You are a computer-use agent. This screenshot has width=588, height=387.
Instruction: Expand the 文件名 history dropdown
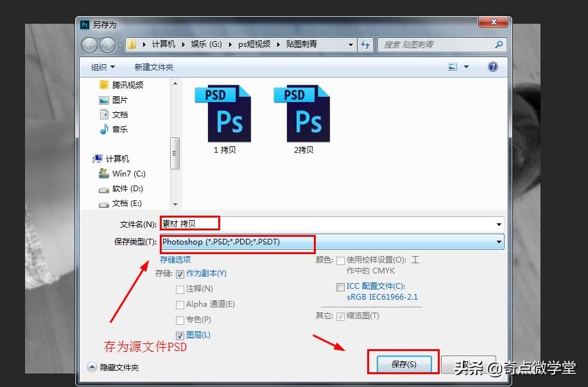pos(499,223)
